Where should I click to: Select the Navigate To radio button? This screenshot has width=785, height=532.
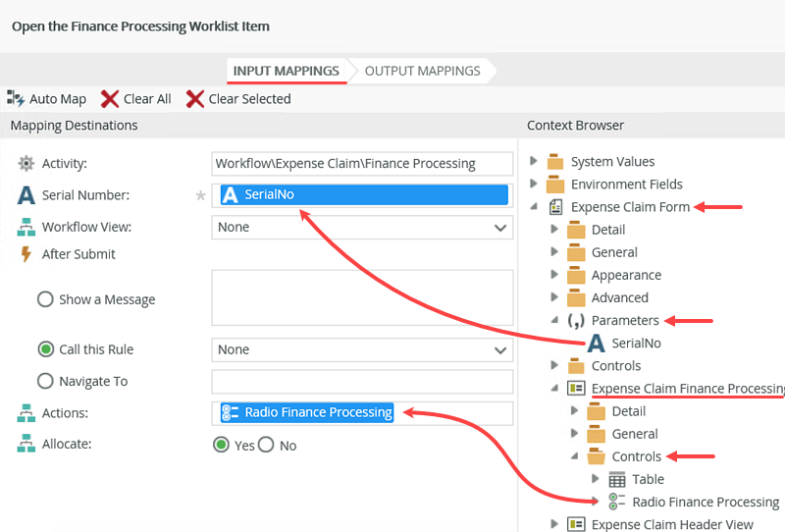45,381
